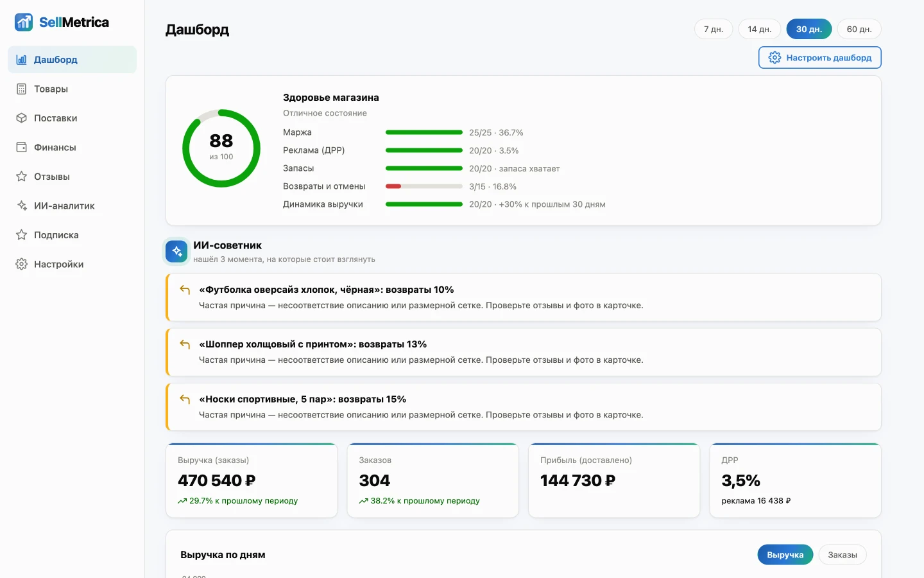The image size is (924, 578).
Task: Click the +30% к прошлым 30 дням text
Action: tap(552, 204)
